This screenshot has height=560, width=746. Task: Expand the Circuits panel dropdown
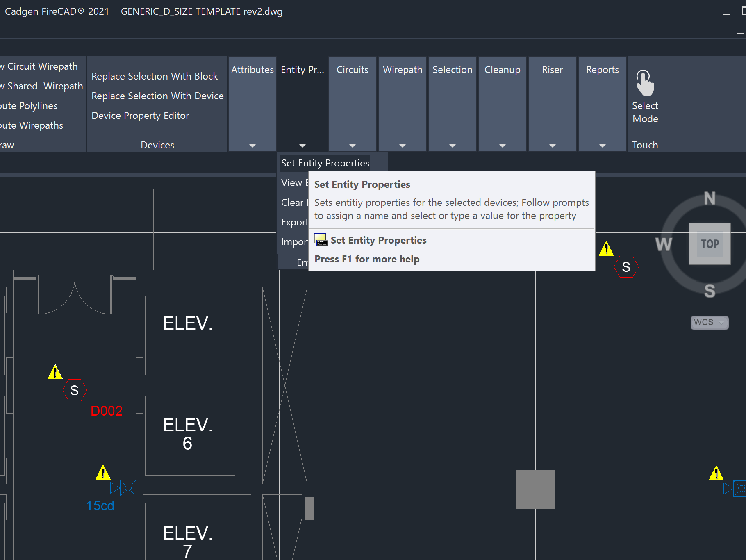[353, 146]
